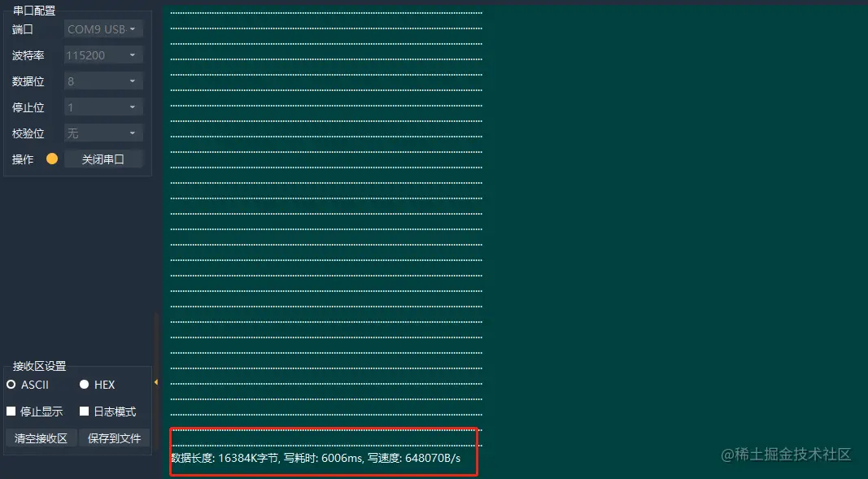The height and width of the screenshot is (479, 868).
Task: Click the 数据位 label
Action: (x=28, y=81)
